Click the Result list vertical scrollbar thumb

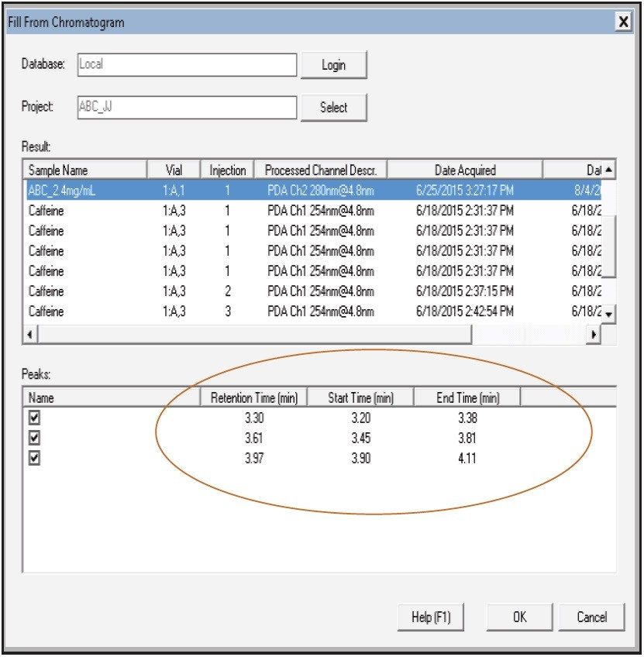(x=608, y=246)
